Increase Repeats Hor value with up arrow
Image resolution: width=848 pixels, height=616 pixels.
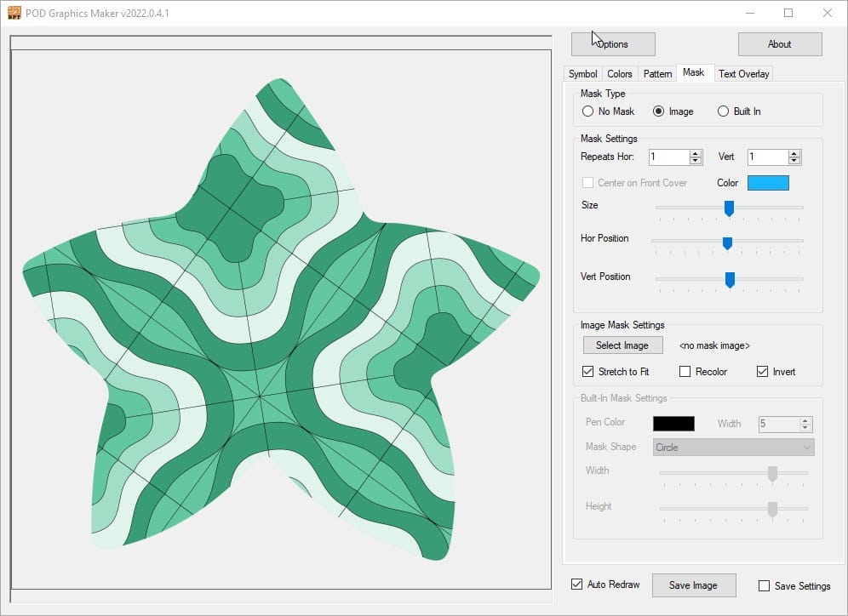tap(696, 153)
